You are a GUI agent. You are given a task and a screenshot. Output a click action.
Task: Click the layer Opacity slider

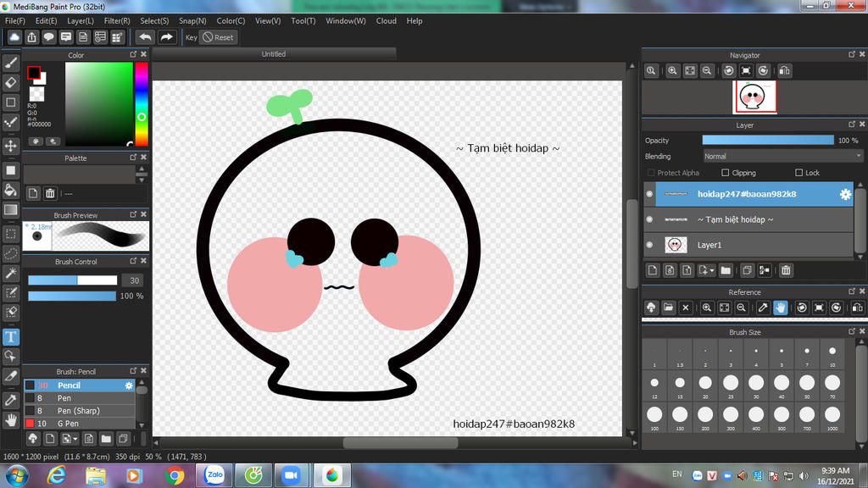pyautogui.click(x=768, y=141)
